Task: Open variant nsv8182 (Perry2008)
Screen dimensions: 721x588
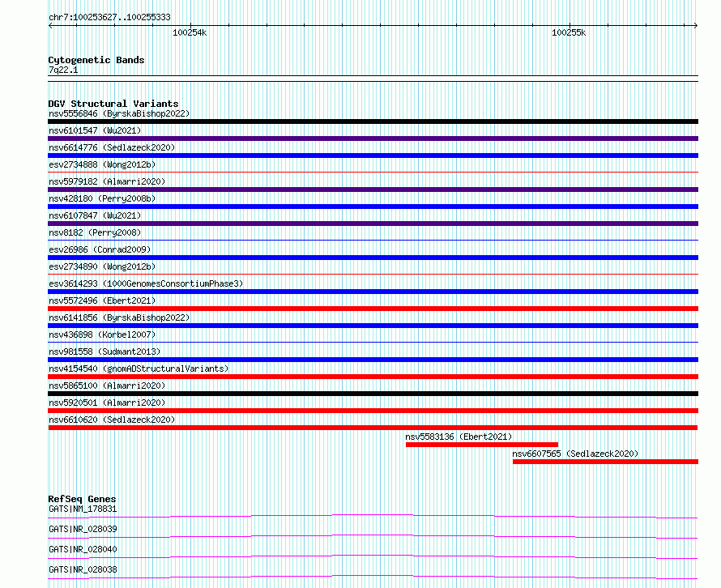Action: click(x=95, y=232)
